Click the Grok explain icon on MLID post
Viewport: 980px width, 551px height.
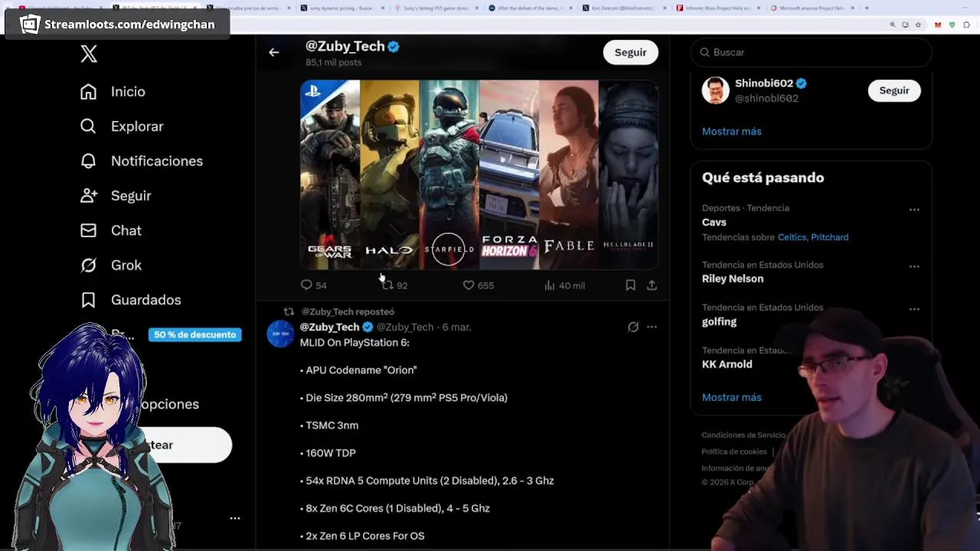click(x=633, y=327)
